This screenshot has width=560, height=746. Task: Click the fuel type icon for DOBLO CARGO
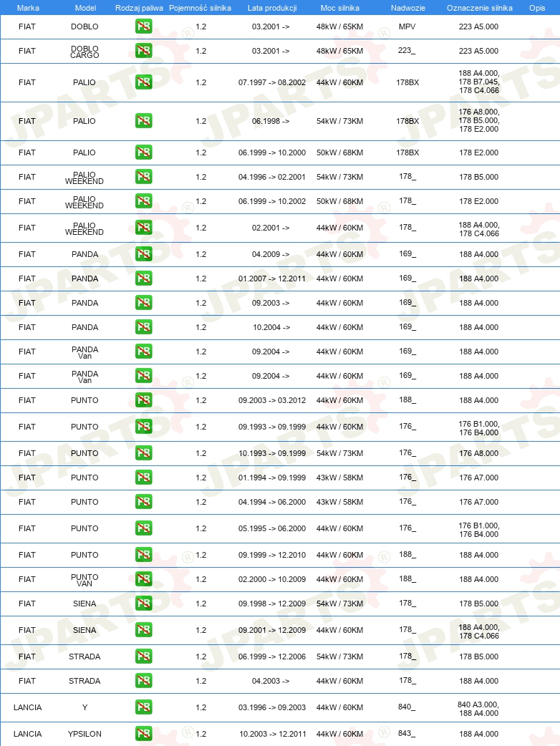[x=143, y=51]
